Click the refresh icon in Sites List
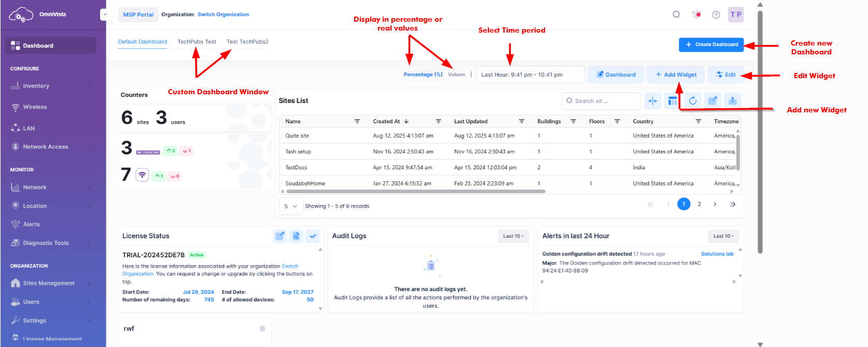This screenshot has height=347, width=868. coord(693,101)
